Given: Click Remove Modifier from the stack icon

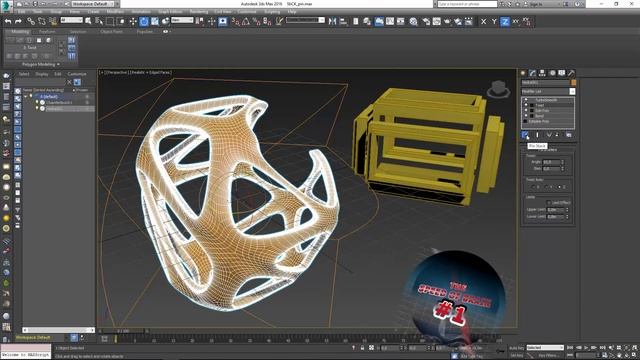Looking at the screenshot, I should point(557,135).
